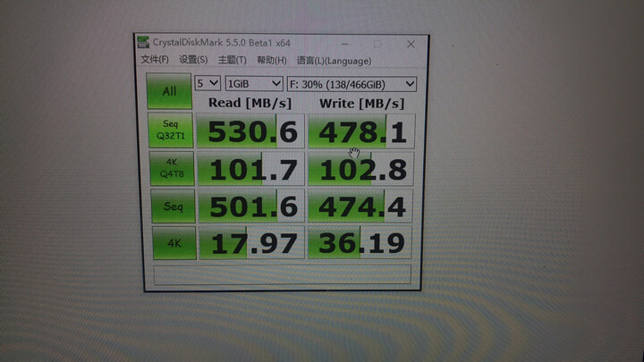This screenshot has height=362, width=644.
Task: Open the drive dropdown showing F: 30%
Action: pos(352,85)
